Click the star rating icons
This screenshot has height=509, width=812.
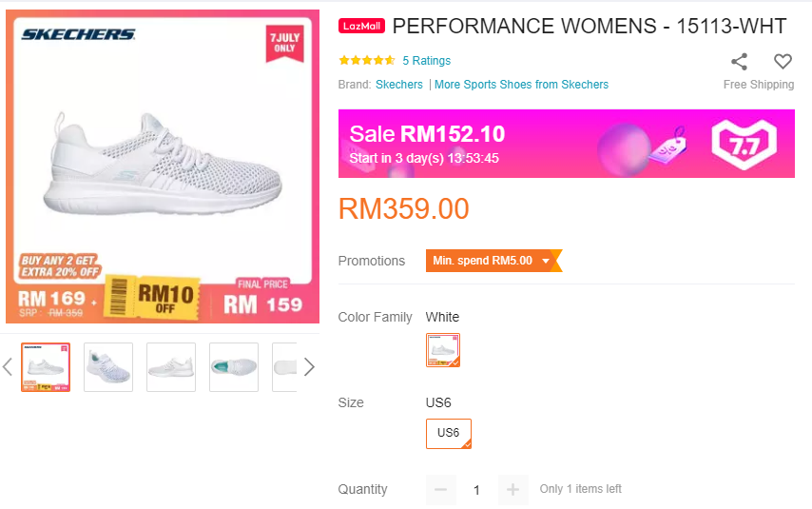(x=367, y=61)
